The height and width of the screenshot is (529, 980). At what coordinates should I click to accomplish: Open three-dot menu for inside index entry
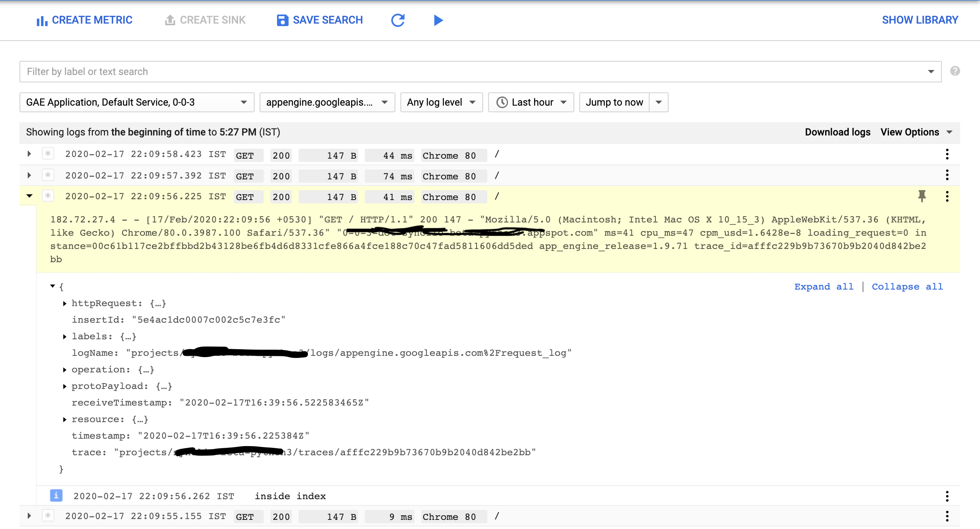(947, 496)
